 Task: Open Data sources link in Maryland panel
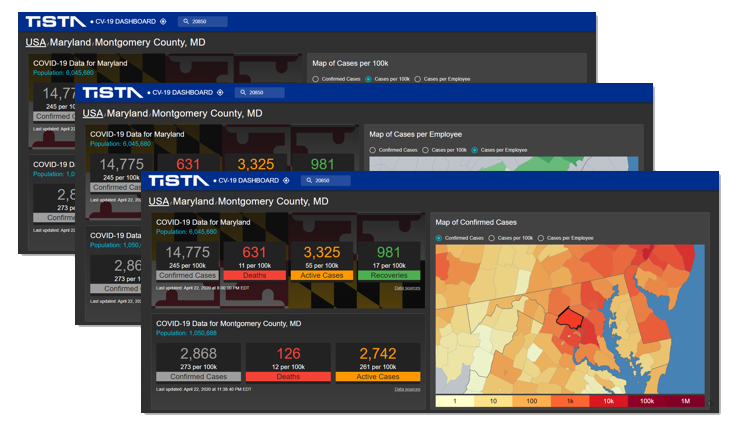(407, 288)
